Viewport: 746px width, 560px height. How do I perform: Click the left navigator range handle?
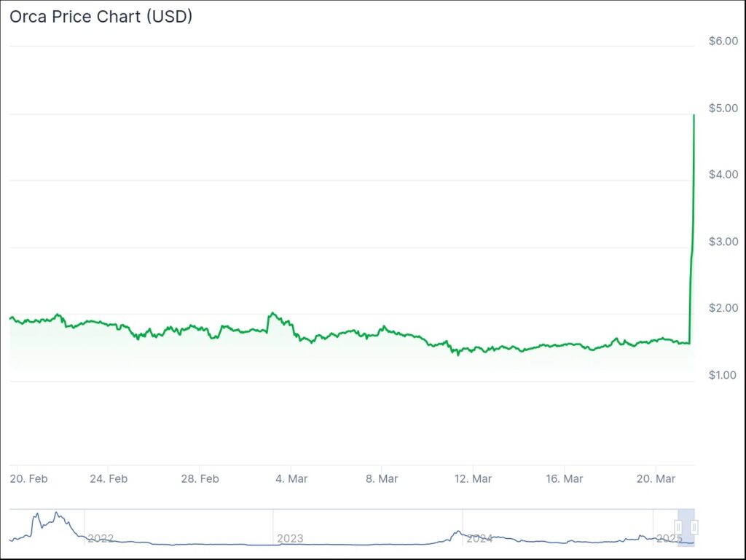coord(678,527)
